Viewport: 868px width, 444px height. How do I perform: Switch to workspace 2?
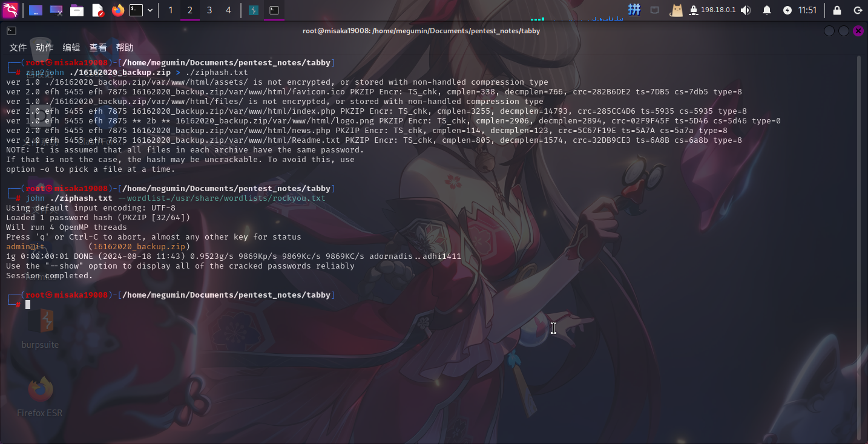[x=189, y=10]
